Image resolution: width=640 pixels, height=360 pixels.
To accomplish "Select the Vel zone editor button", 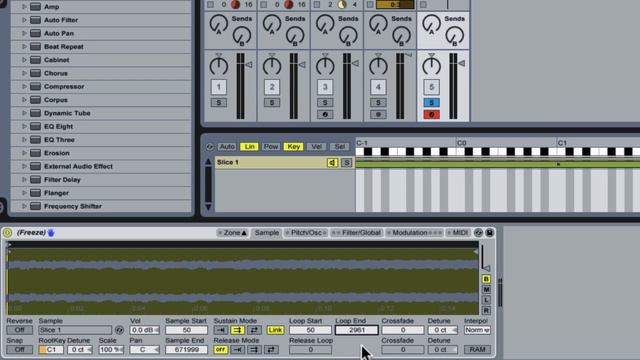I will [x=316, y=147].
